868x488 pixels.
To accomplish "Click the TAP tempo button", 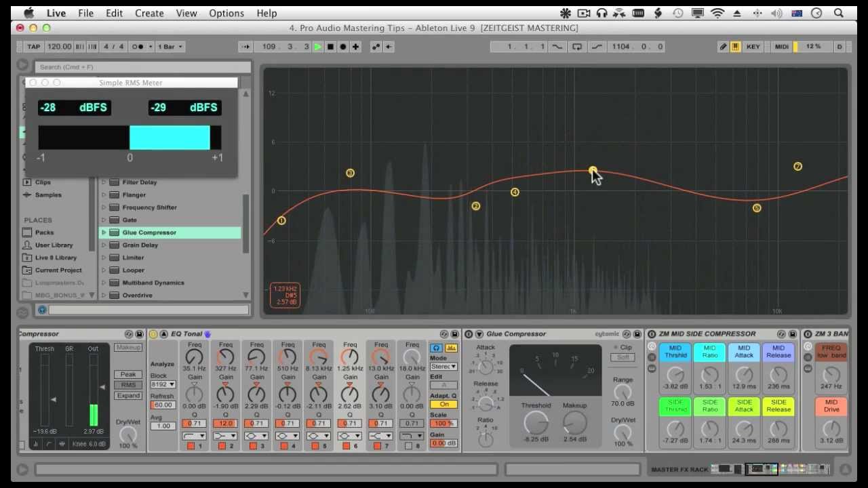I will click(33, 47).
